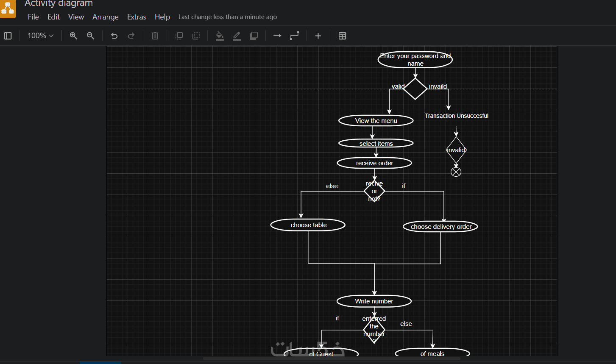Open the File menu
The image size is (616, 364).
(x=33, y=17)
